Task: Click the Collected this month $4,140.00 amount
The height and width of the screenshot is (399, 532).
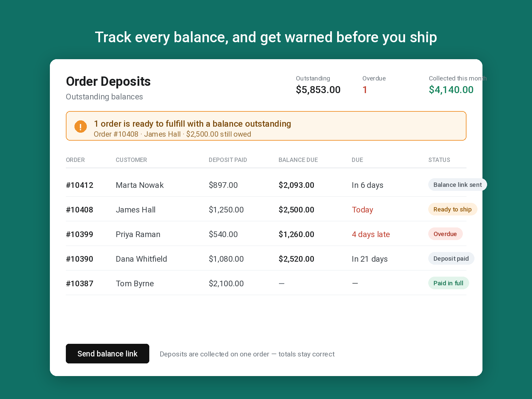Action: coord(451,90)
